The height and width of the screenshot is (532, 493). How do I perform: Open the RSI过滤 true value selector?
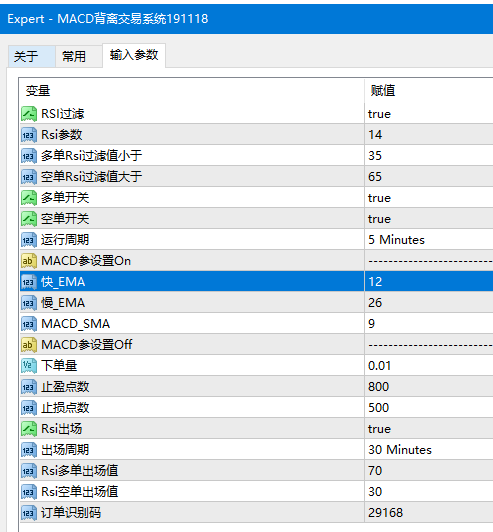click(429, 114)
